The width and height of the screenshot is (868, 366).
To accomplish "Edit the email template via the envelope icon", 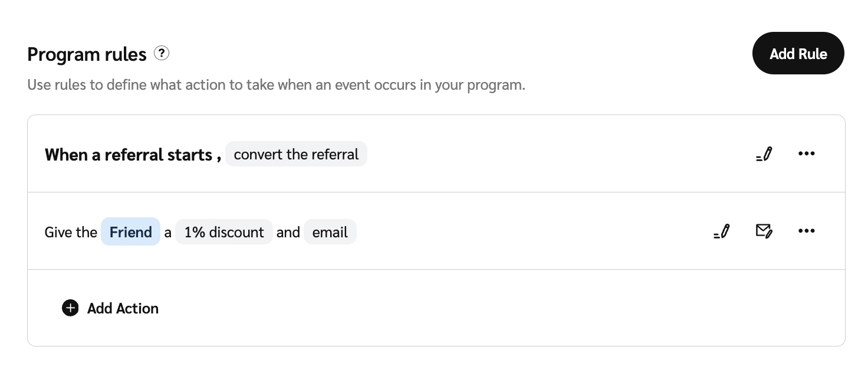I will pos(764,231).
